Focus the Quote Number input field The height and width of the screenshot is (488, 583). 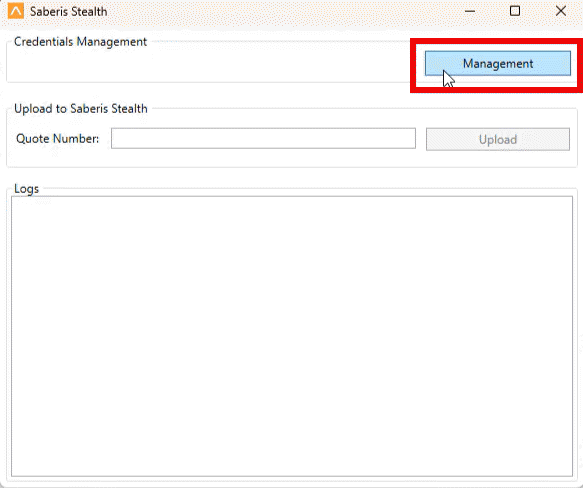[263, 138]
